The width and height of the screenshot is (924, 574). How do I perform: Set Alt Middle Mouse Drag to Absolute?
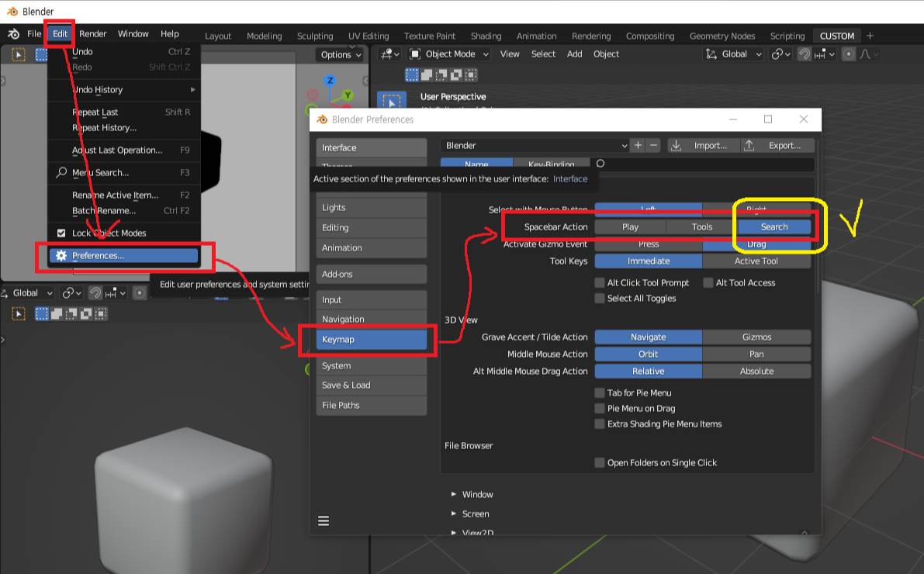tap(756, 372)
